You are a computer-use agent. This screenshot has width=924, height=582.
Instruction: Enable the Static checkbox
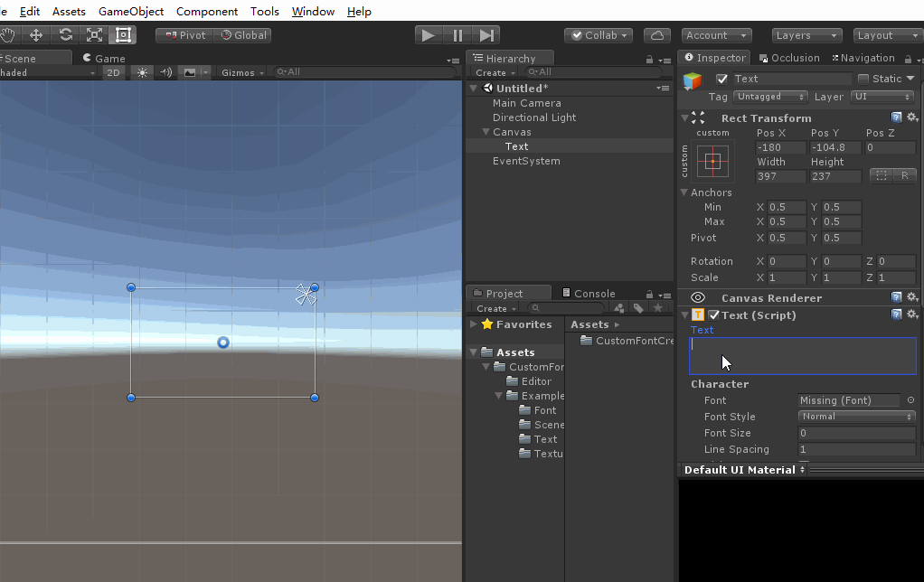pyautogui.click(x=864, y=79)
